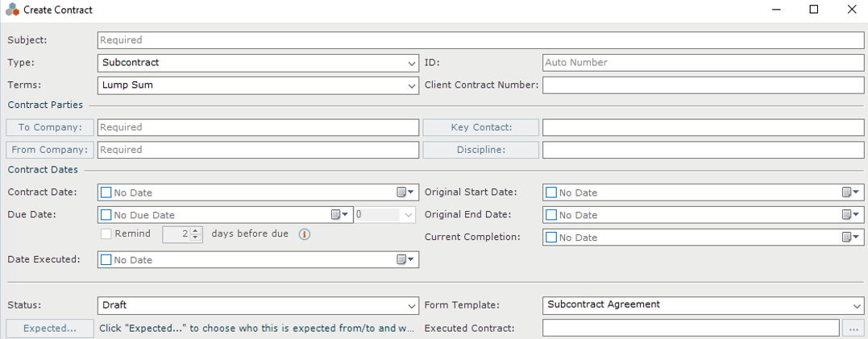
Task: Open the Contract Date calendar picker icon
Action: [405, 192]
